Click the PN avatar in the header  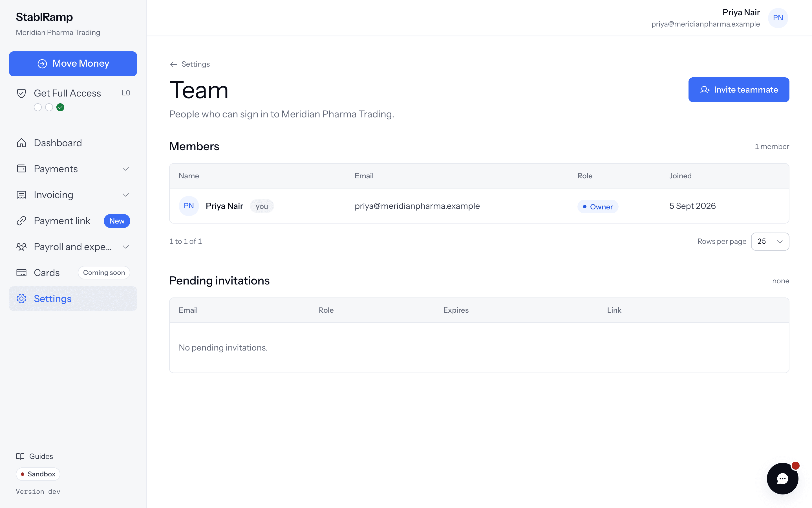point(778,18)
